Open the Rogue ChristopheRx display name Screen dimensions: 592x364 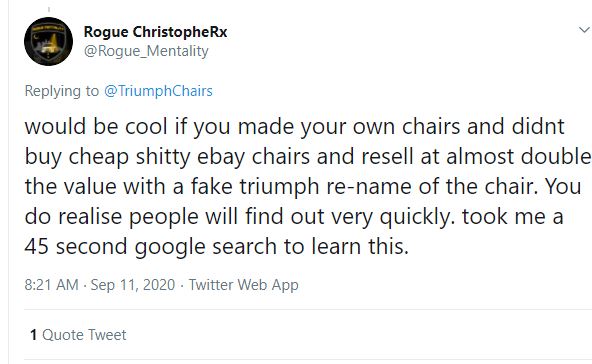point(155,32)
